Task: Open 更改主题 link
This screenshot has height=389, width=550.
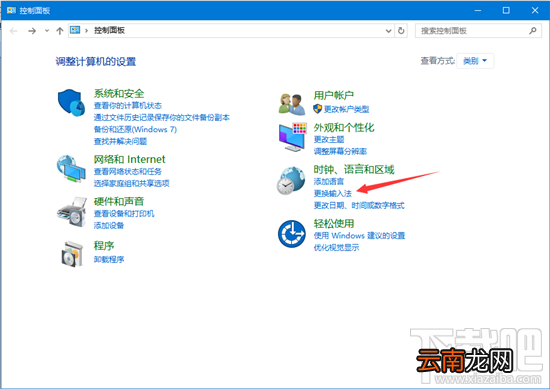Action: point(329,140)
